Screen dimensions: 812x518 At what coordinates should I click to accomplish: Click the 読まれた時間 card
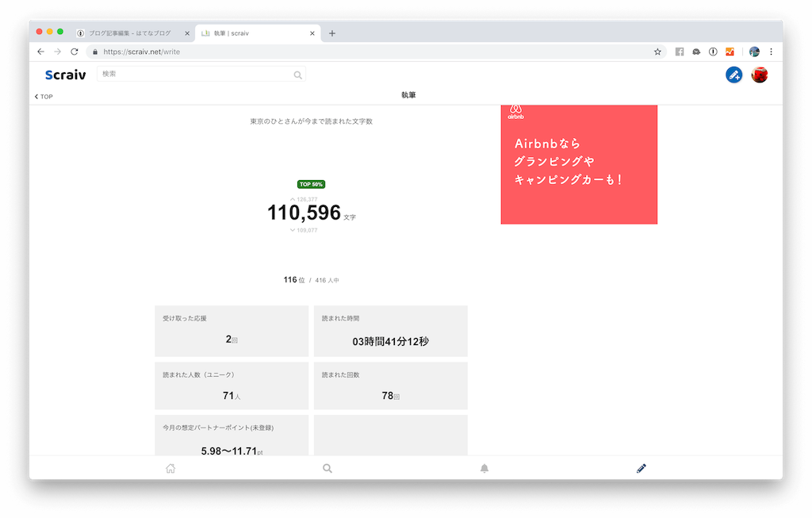point(390,331)
